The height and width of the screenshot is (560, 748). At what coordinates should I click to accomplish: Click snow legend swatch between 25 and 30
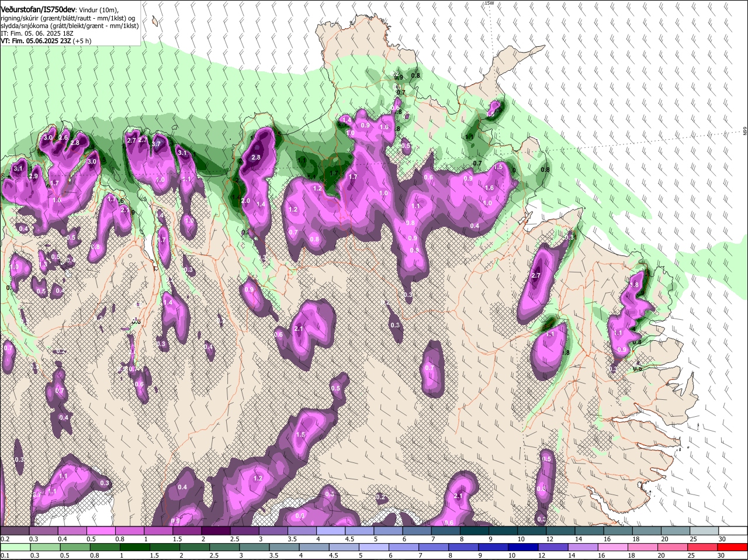click(x=704, y=531)
